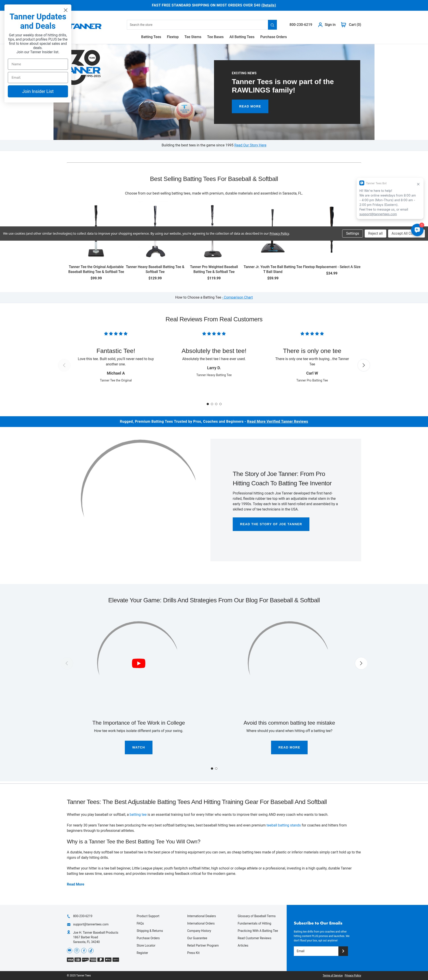Open the YouTube social icon in footer

point(70,950)
